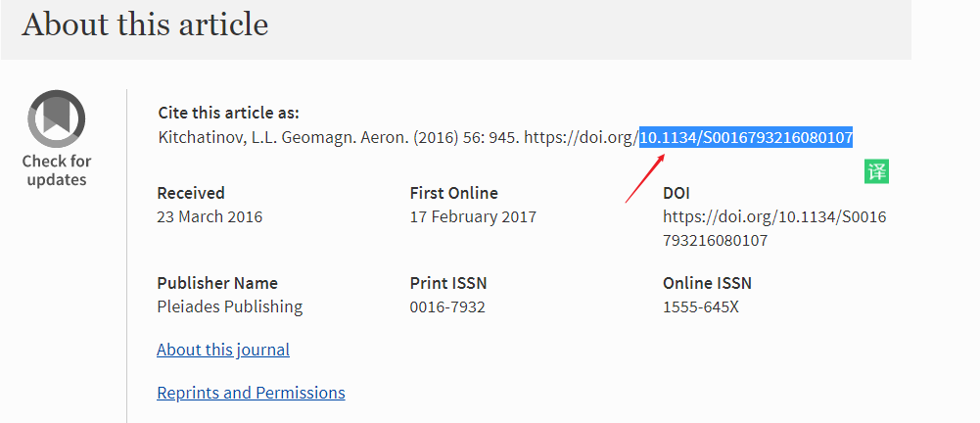
Task: Open the About this journal link
Action: pos(223,350)
